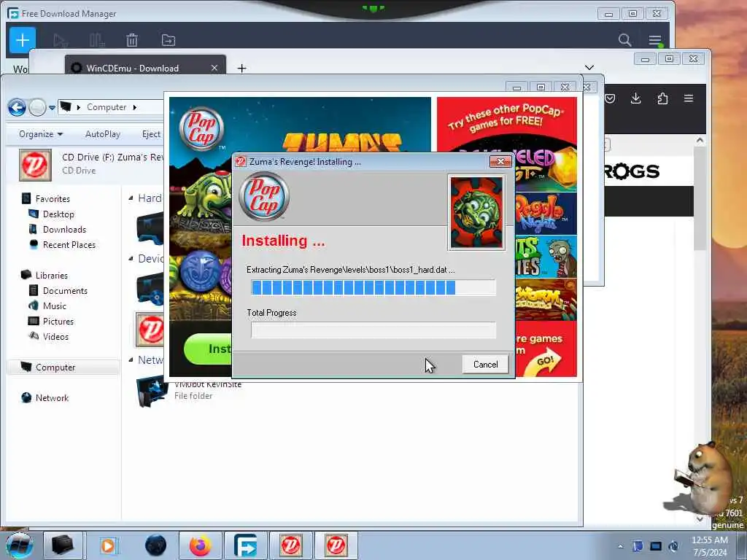Click Eject in the Explorer toolbar
747x560 pixels.
point(151,134)
